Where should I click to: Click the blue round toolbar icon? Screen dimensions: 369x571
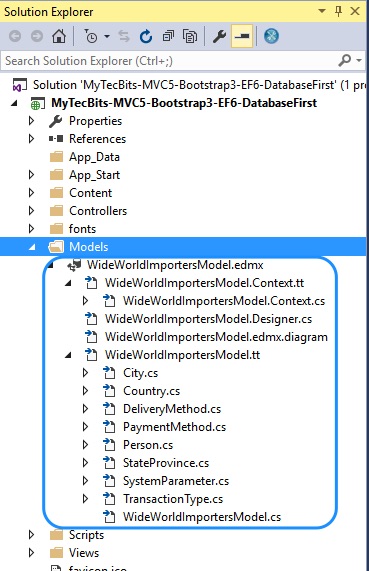(271, 36)
